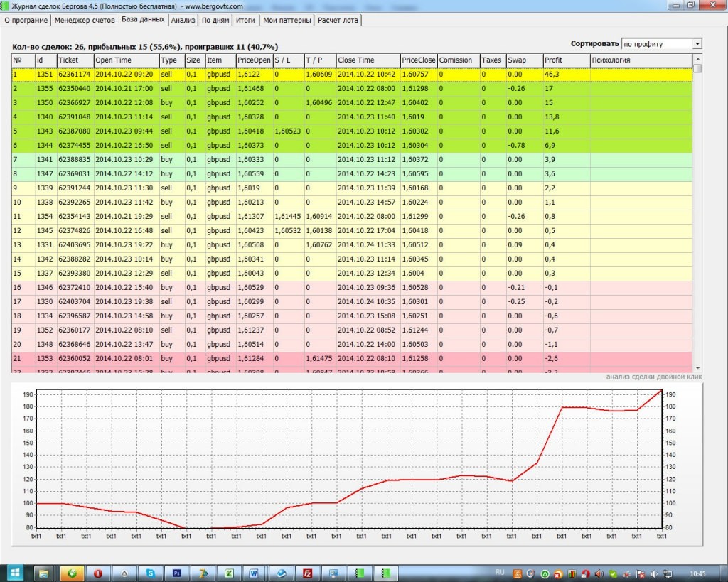
Task: Click the Психология cell of row 2
Action: tap(640, 88)
